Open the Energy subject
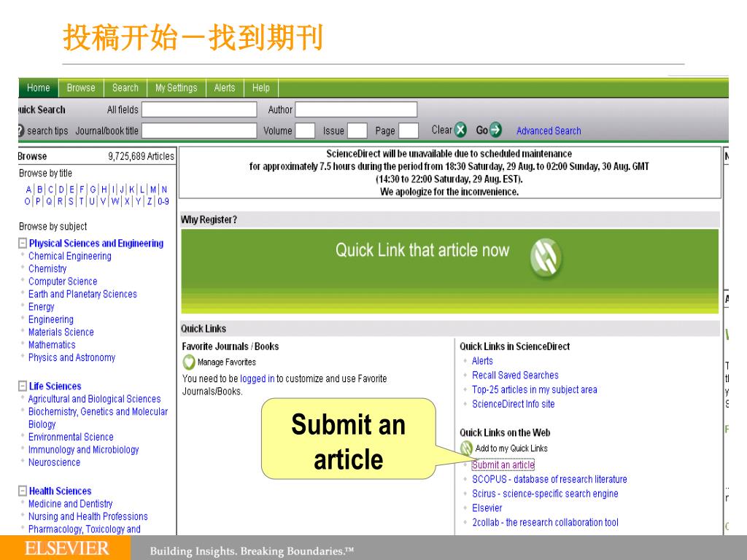 click(41, 307)
